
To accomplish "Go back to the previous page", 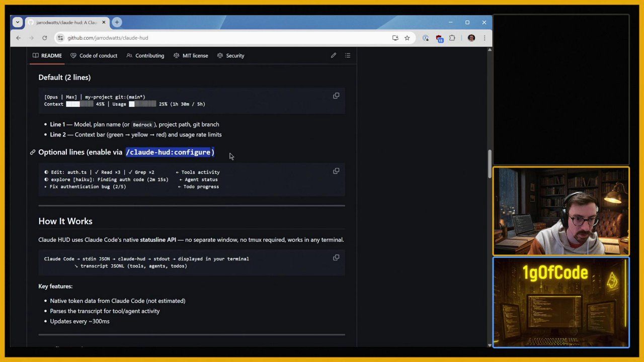I will click(18, 38).
